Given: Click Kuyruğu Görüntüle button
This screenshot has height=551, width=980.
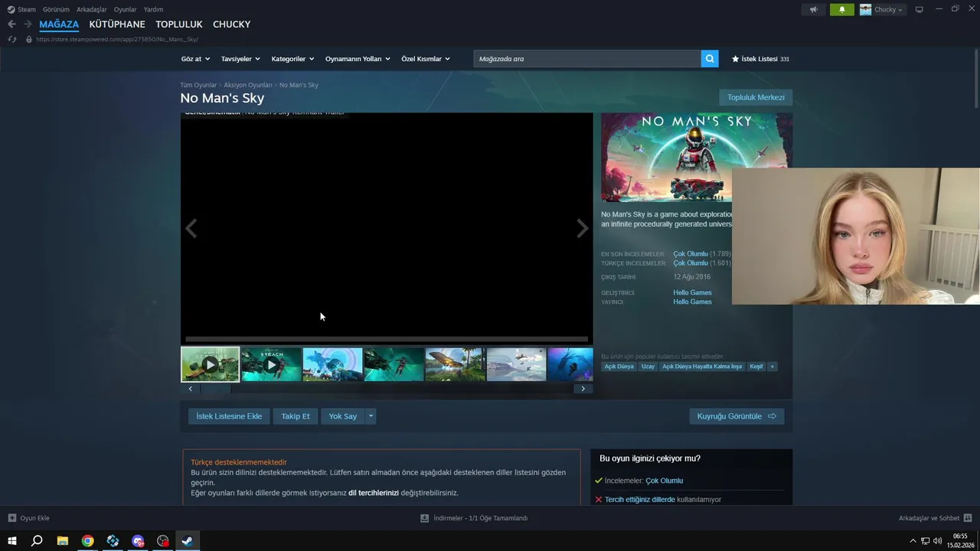Looking at the screenshot, I should 737,416.
